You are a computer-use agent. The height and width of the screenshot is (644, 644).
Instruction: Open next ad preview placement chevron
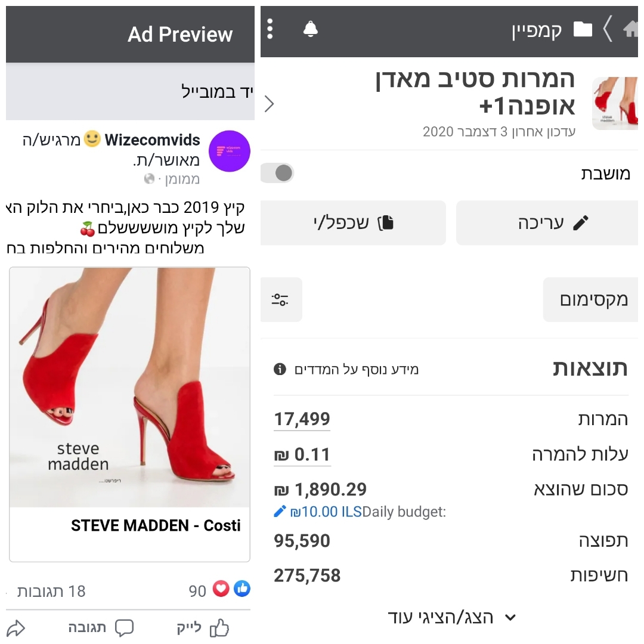(x=269, y=104)
